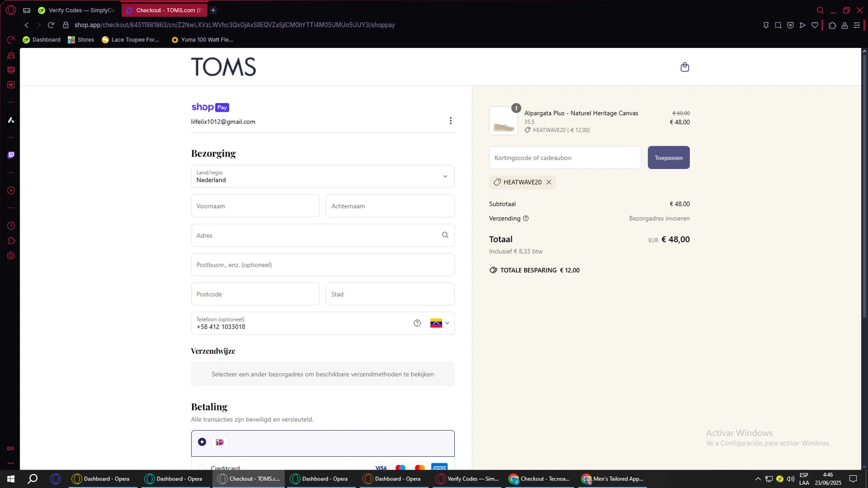Click address search magnifier icon
This screenshot has width=868, height=488.
point(445,235)
